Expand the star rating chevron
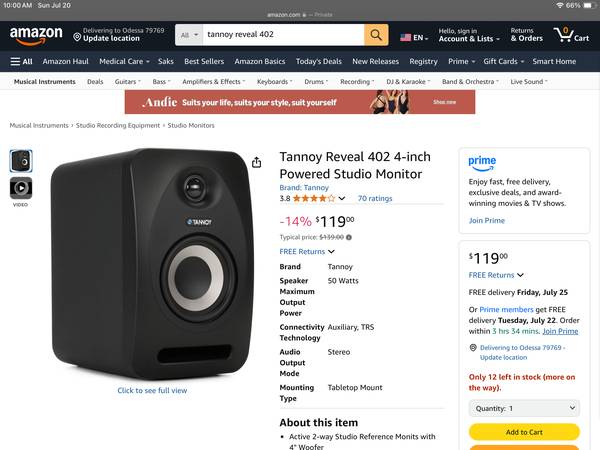600x450 pixels. coord(342,198)
